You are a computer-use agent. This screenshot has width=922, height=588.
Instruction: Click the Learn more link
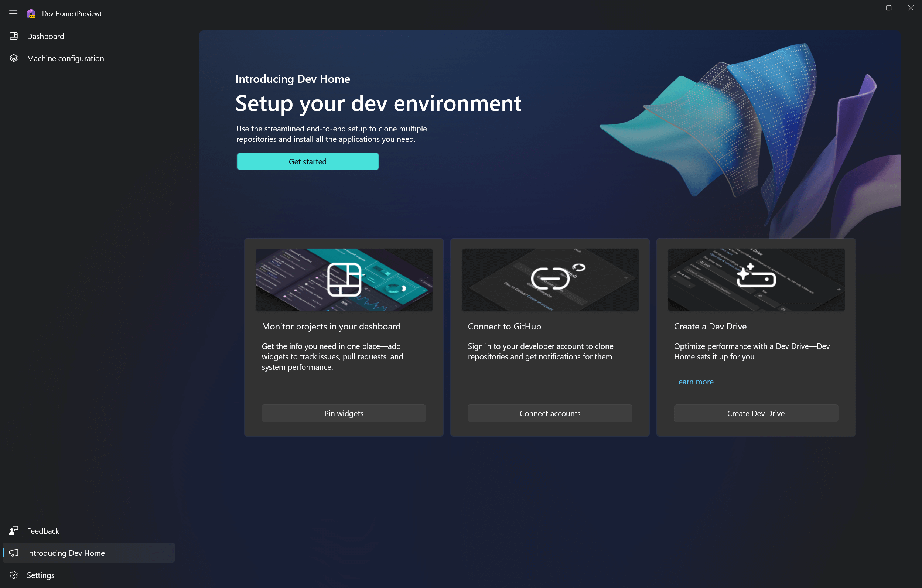[x=694, y=381]
